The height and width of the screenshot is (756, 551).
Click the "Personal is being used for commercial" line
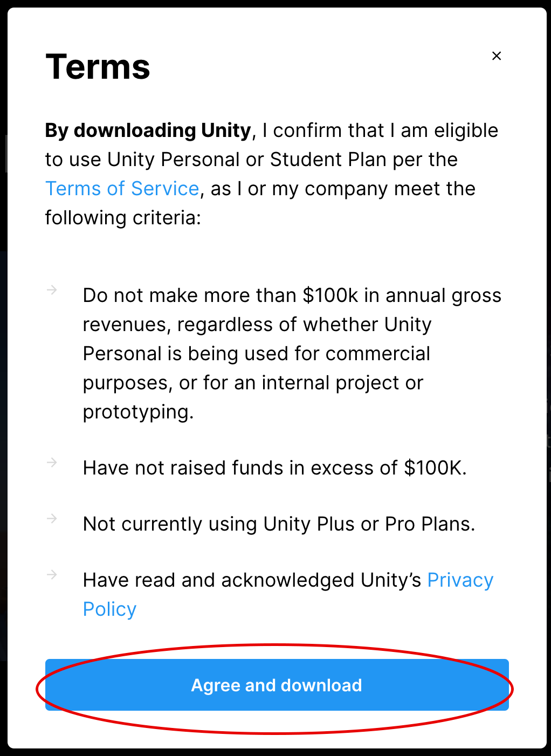click(256, 354)
